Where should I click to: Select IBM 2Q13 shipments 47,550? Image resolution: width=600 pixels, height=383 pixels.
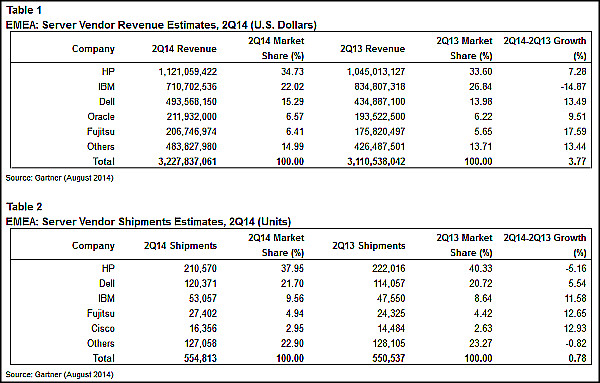(x=391, y=298)
